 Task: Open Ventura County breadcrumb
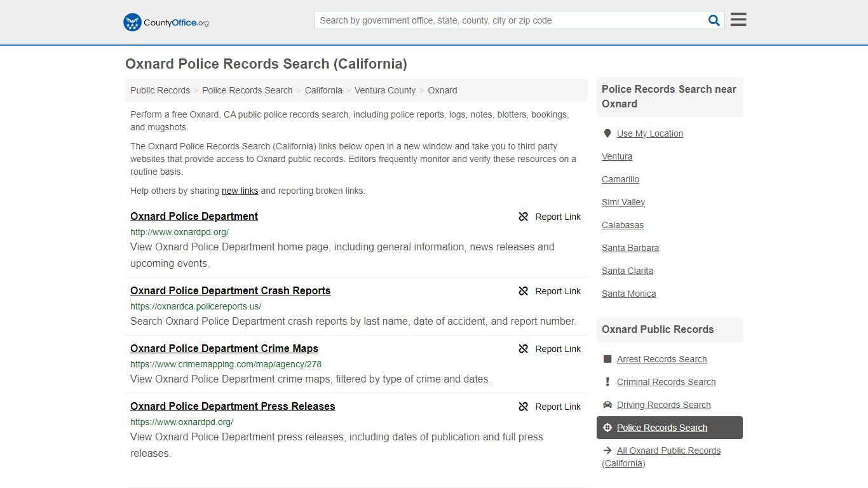pyautogui.click(x=385, y=90)
